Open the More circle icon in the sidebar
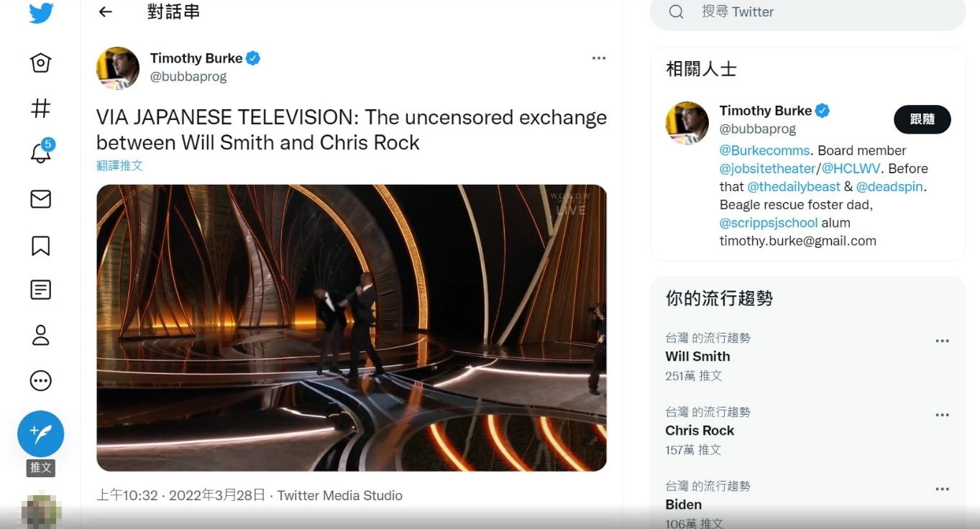This screenshot has height=529, width=980. (40, 380)
